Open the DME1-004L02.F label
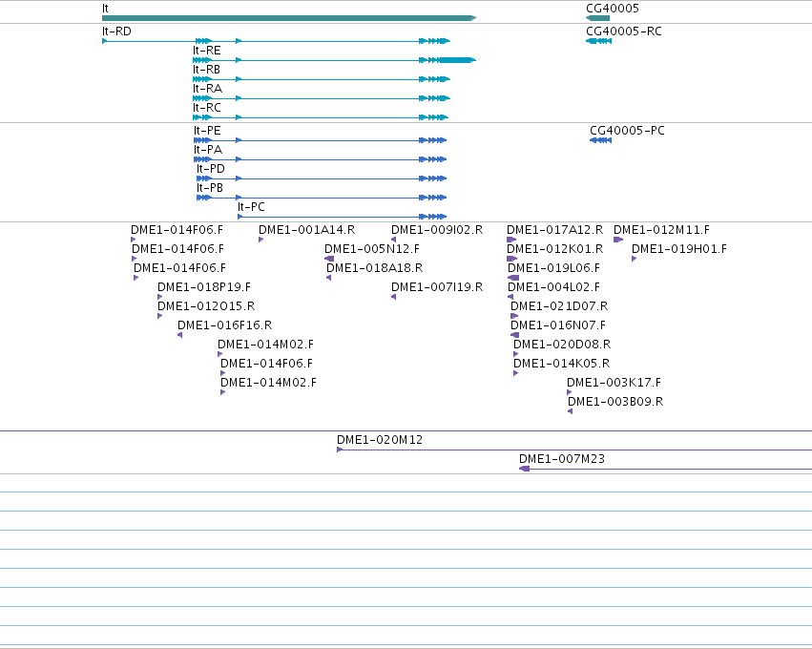This screenshot has width=812, height=649. coord(553,287)
